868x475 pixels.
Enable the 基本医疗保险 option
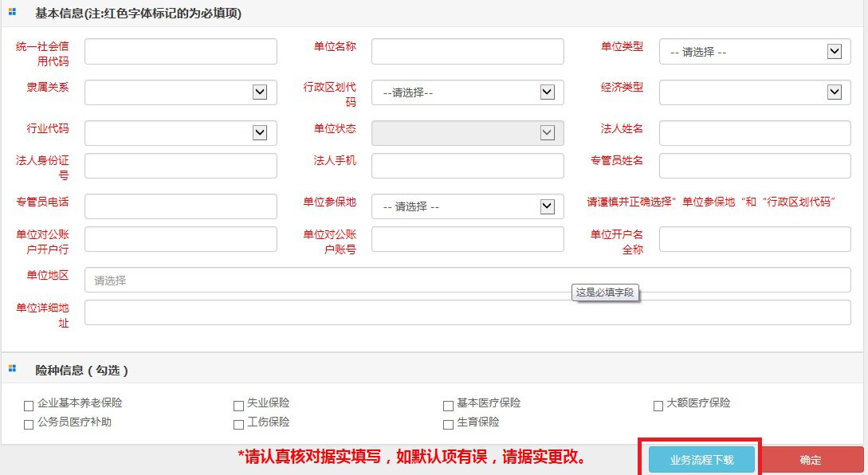[x=449, y=405]
